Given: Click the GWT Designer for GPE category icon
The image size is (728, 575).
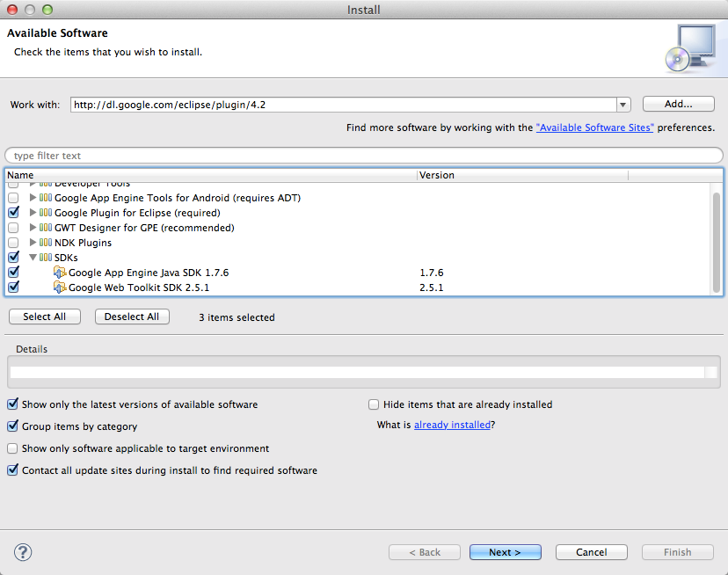Looking at the screenshot, I should 46,228.
